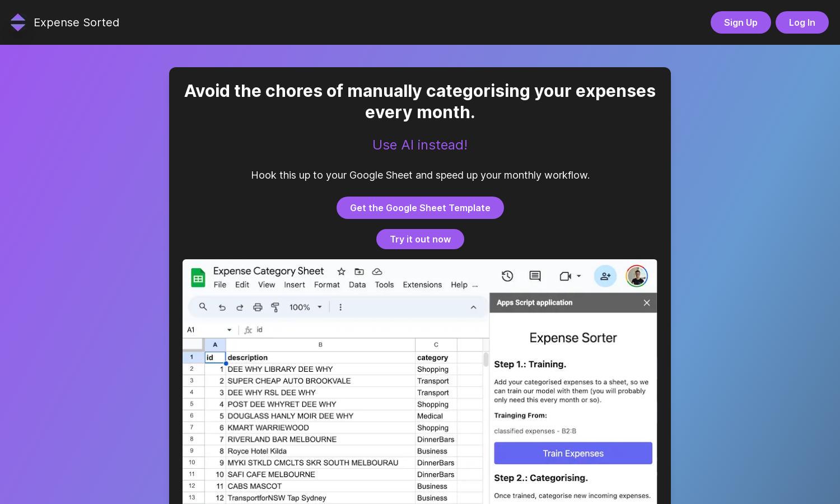Open the Extensions menu
The width and height of the screenshot is (840, 504).
[x=422, y=284]
